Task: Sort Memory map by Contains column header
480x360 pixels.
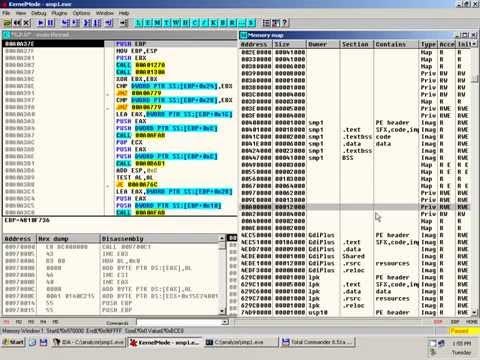Action: tap(396, 44)
